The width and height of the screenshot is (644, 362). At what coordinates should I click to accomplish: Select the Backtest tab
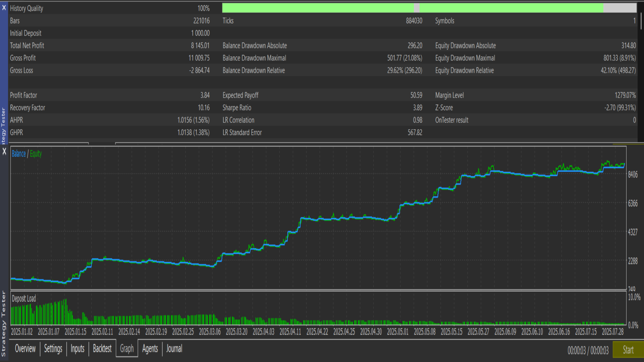pos(102,349)
